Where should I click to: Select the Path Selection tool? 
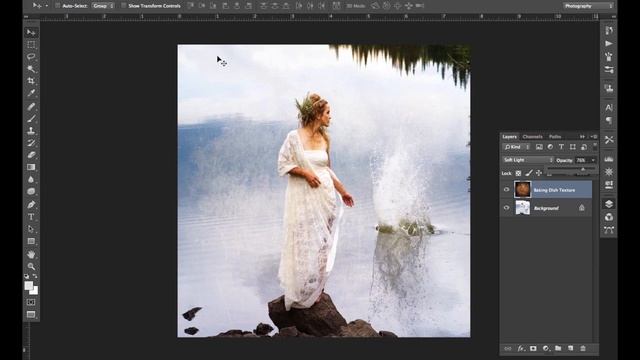point(31,229)
